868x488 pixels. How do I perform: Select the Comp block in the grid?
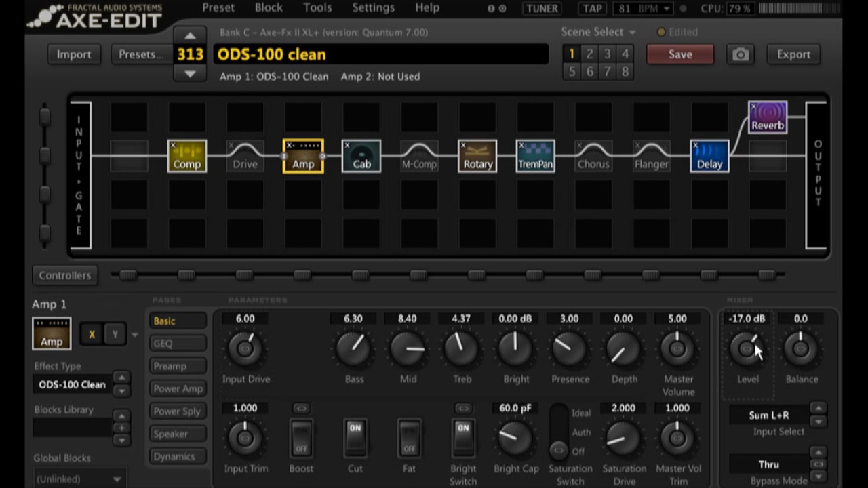187,156
